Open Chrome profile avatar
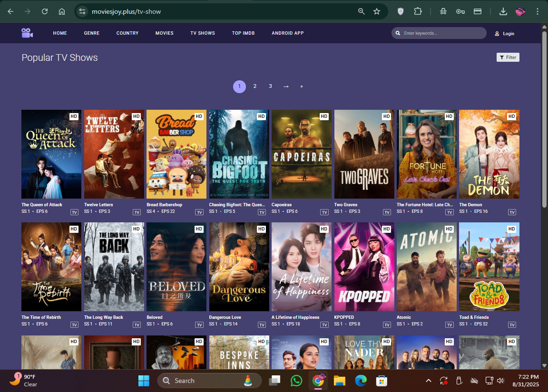The height and width of the screenshot is (392, 548). 520,11
